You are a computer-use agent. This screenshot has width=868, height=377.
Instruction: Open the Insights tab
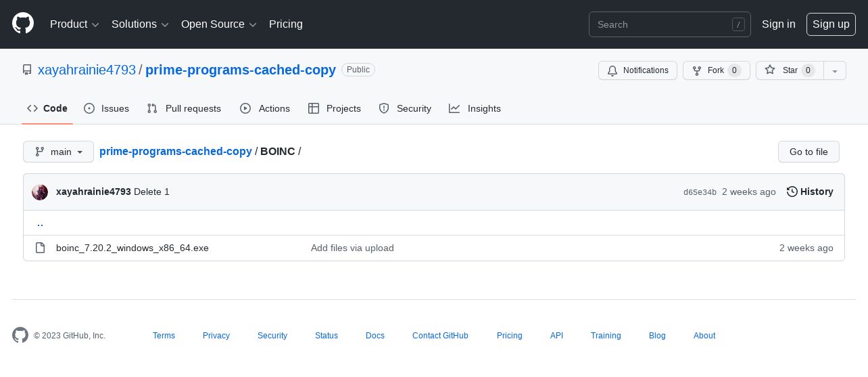click(x=475, y=108)
